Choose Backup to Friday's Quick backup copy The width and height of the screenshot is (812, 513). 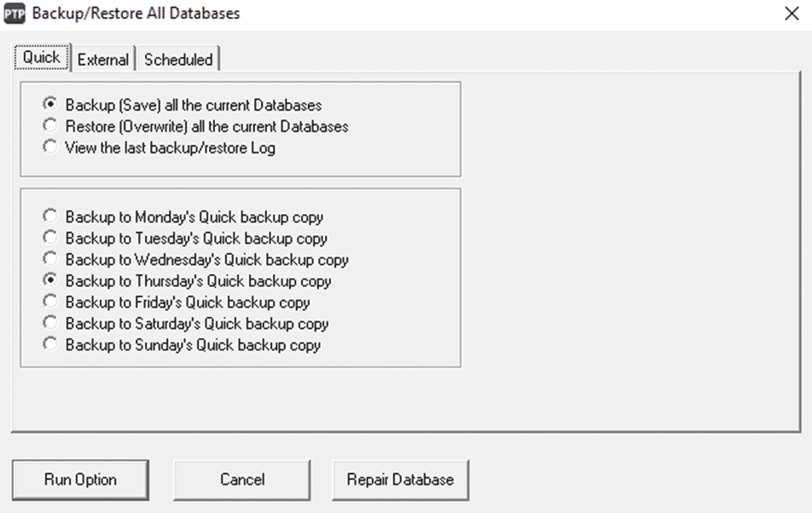click(50, 303)
